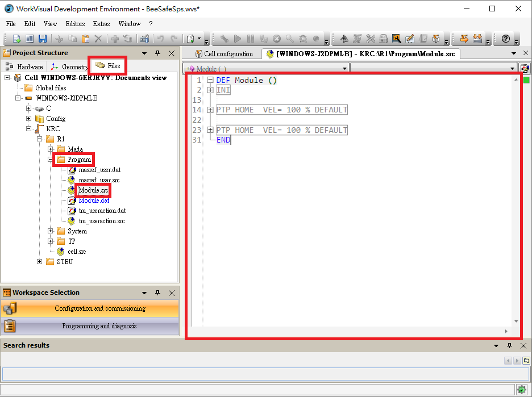Click the Delete X toolbar icon
The image size is (532, 397).
[98, 39]
